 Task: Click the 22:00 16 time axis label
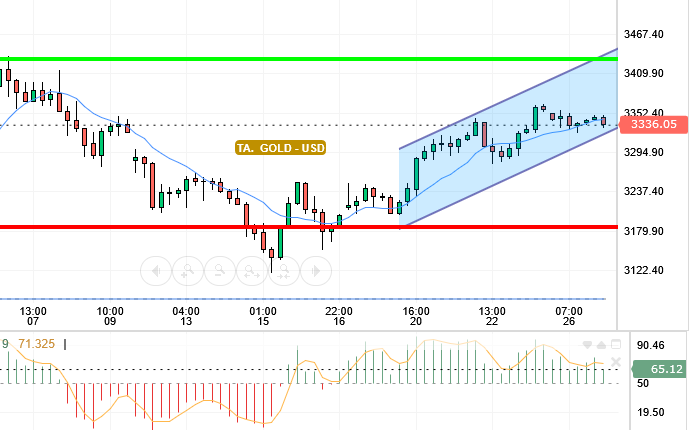coord(339,316)
